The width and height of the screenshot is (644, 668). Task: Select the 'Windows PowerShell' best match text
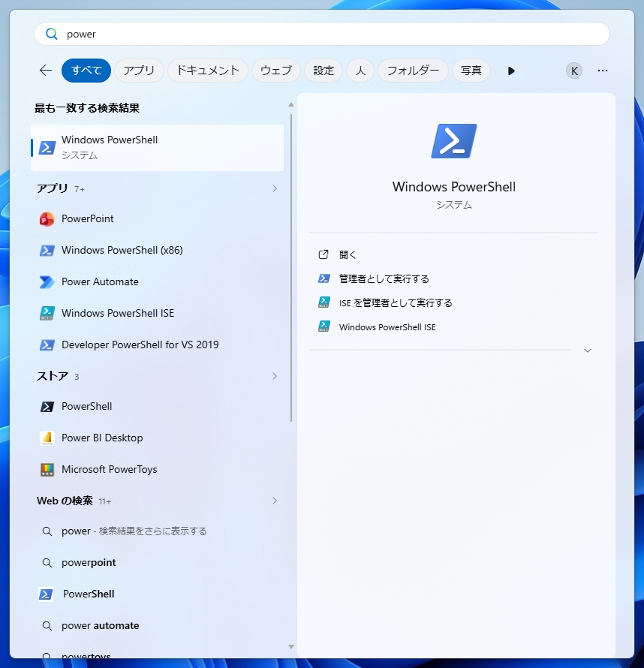coord(110,140)
